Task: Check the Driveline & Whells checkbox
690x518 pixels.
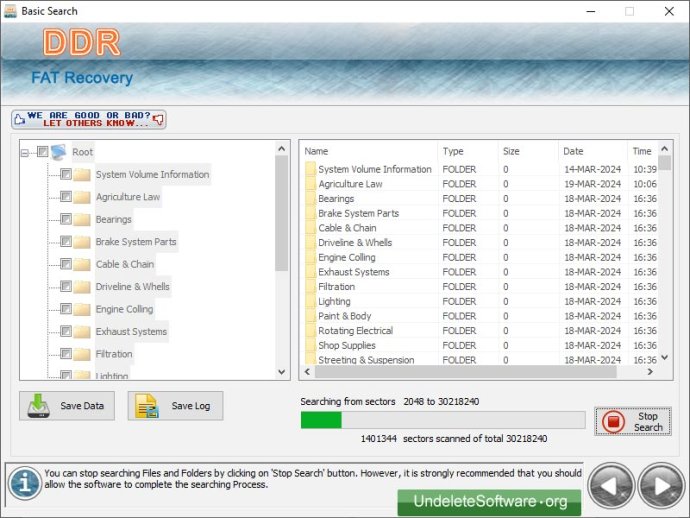Action: [x=66, y=286]
